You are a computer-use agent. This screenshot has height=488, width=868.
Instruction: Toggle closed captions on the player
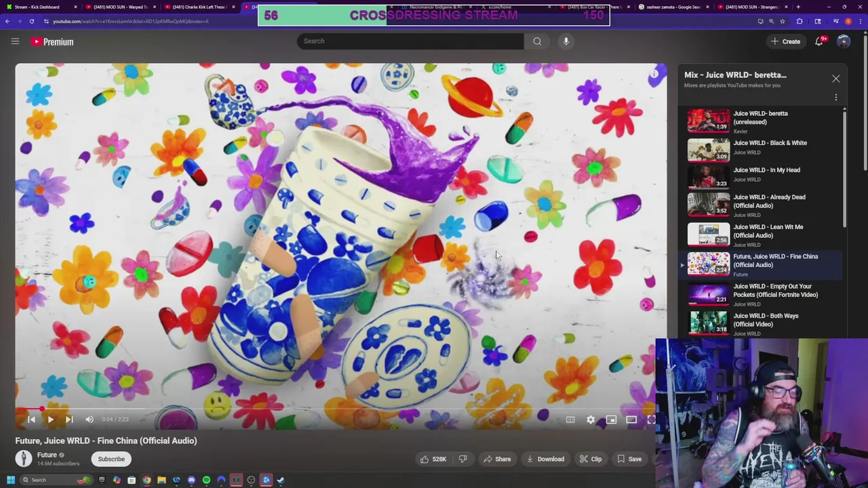(570, 420)
